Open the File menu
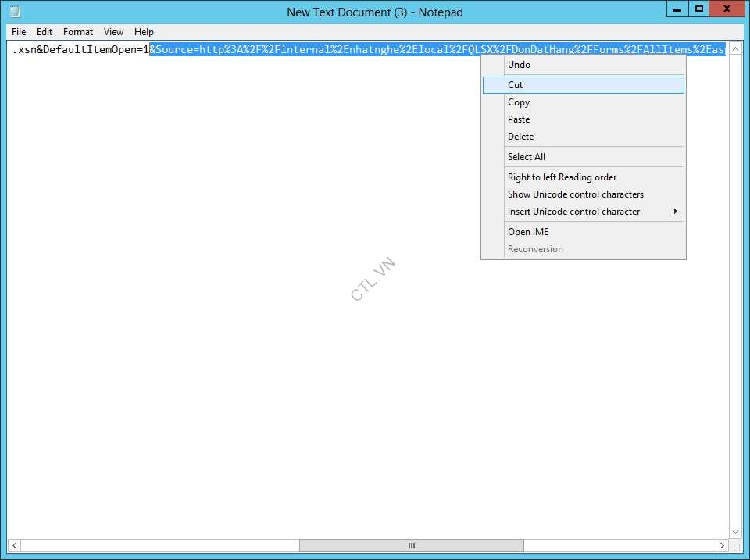The height and width of the screenshot is (560, 750). [19, 32]
